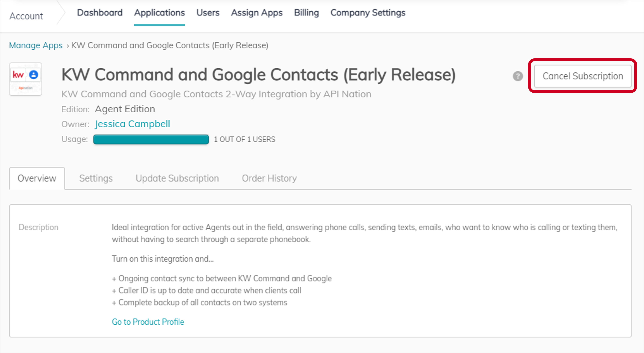The width and height of the screenshot is (644, 353).
Task: Switch to the Settings tab
Action: [96, 178]
